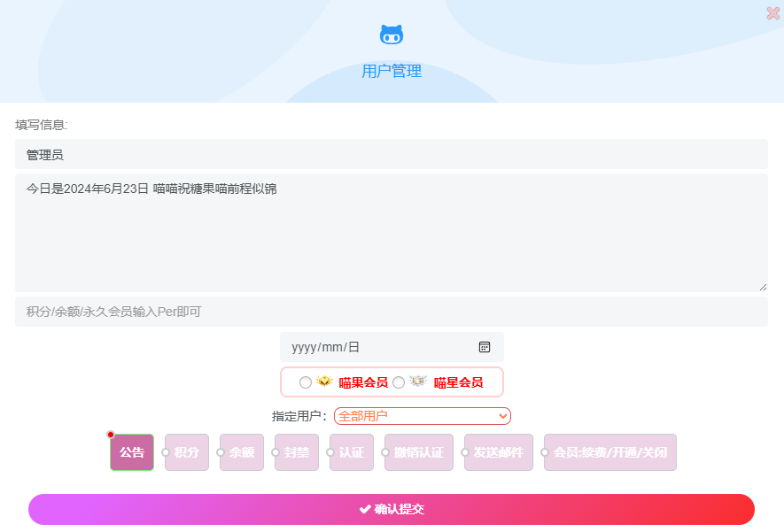The height and width of the screenshot is (532, 784).
Task: Click the 指定用户 label text
Action: 299,416
